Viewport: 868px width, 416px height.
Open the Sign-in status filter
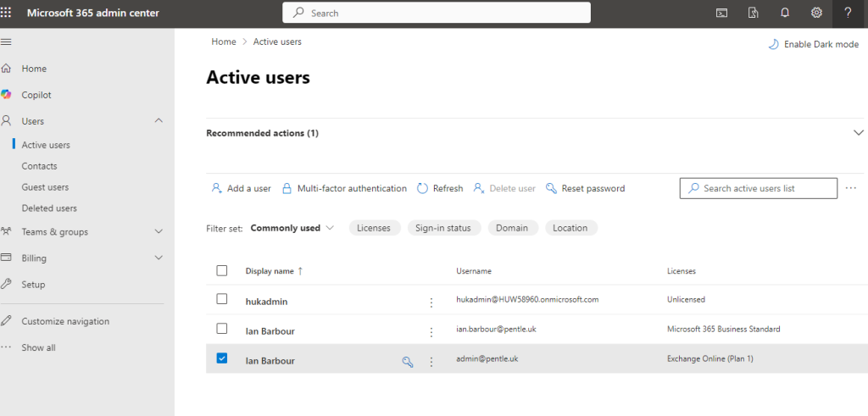(x=444, y=228)
